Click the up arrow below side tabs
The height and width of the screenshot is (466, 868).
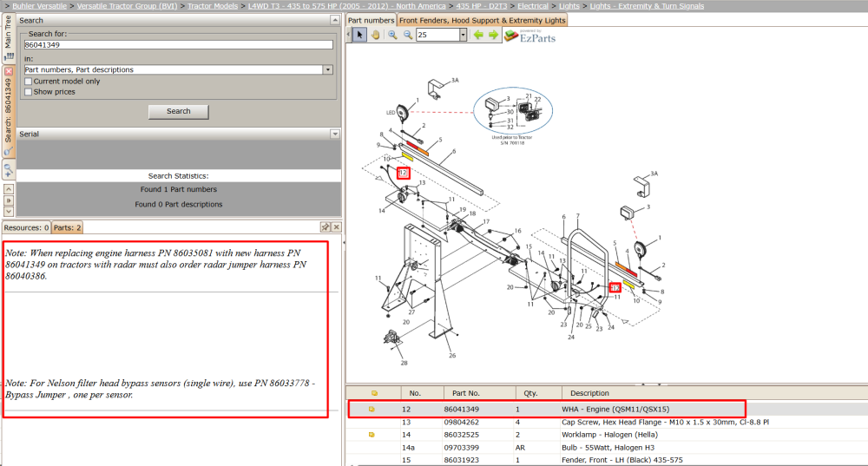(x=9, y=189)
